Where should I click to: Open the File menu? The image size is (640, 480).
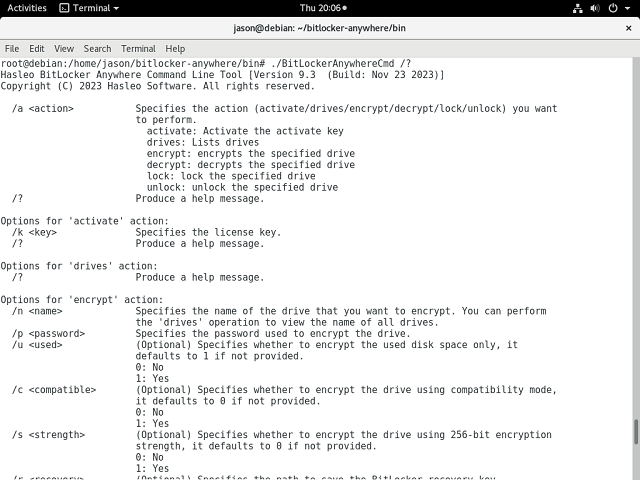click(x=12, y=49)
